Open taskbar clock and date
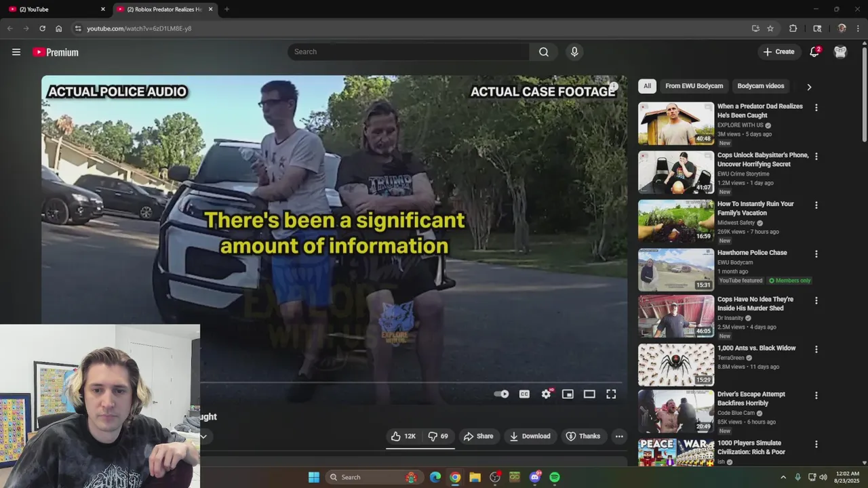The width and height of the screenshot is (868, 488). coord(848,477)
